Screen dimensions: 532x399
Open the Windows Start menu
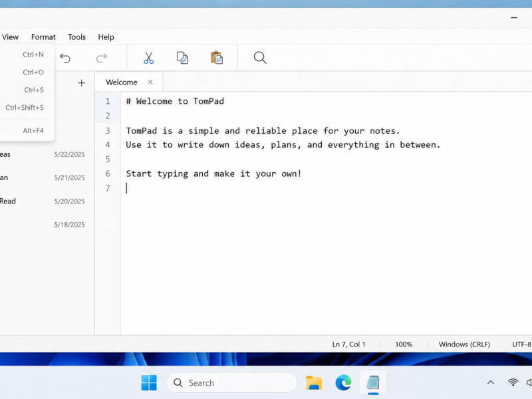[x=149, y=383]
